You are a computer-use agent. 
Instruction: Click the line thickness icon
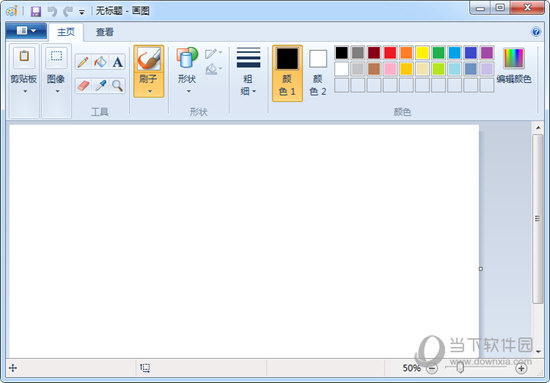coord(248,58)
